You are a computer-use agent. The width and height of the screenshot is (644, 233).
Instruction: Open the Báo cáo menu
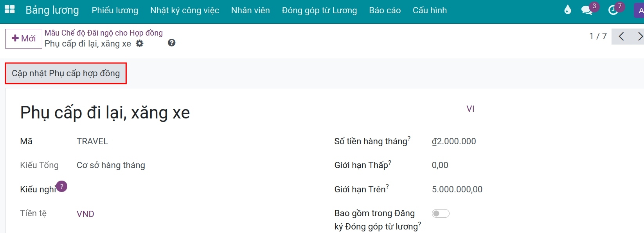(x=385, y=11)
